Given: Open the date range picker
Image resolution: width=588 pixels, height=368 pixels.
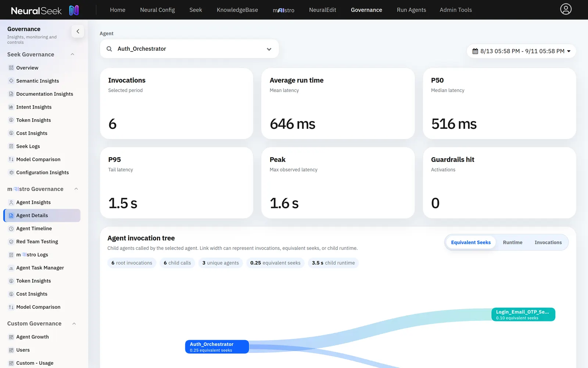Looking at the screenshot, I should 521,51.
